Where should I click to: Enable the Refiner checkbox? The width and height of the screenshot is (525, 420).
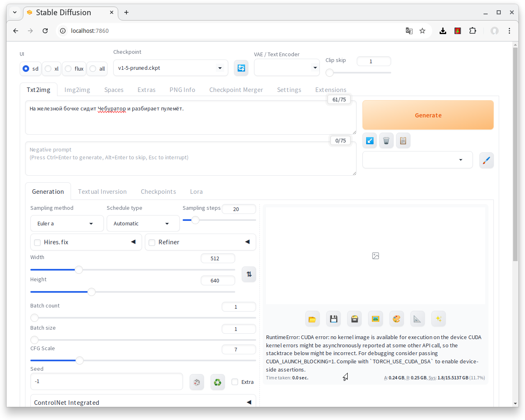pyautogui.click(x=152, y=243)
